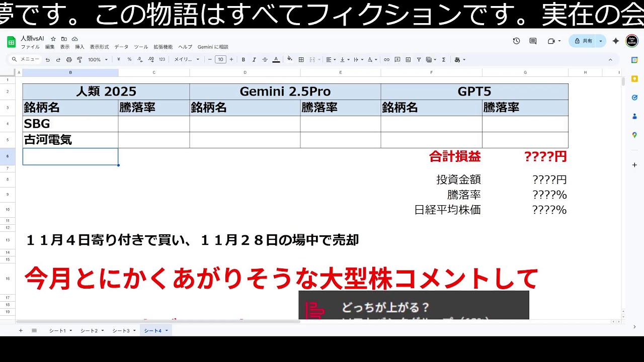
Task: Insert a chart from the toolbar
Action: coord(409,59)
